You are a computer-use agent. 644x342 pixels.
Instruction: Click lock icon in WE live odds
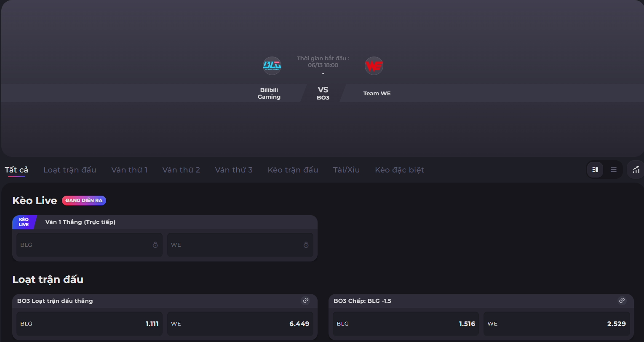pos(306,245)
